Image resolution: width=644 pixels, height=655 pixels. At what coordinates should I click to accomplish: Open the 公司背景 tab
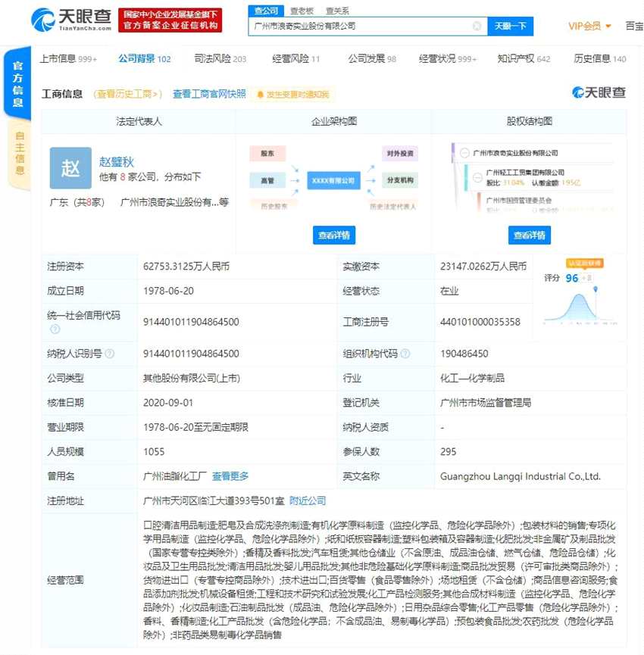tap(145, 59)
